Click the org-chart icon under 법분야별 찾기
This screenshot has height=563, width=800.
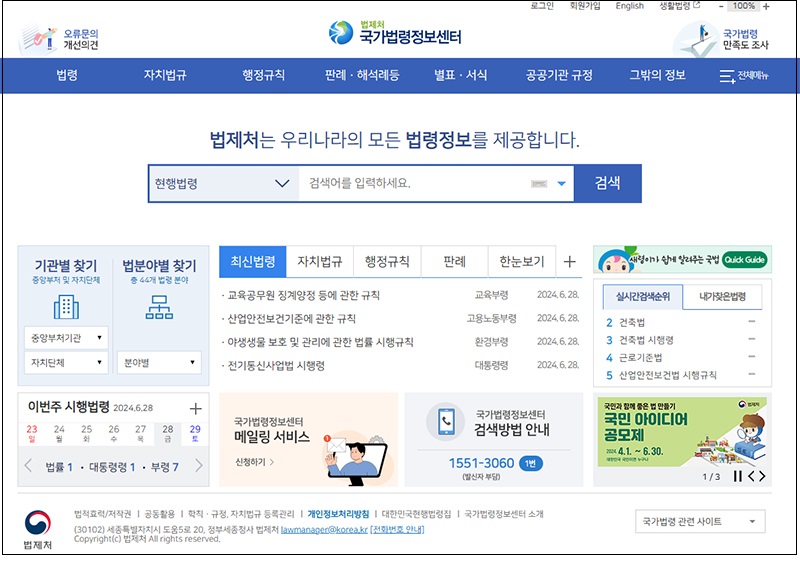tap(159, 307)
